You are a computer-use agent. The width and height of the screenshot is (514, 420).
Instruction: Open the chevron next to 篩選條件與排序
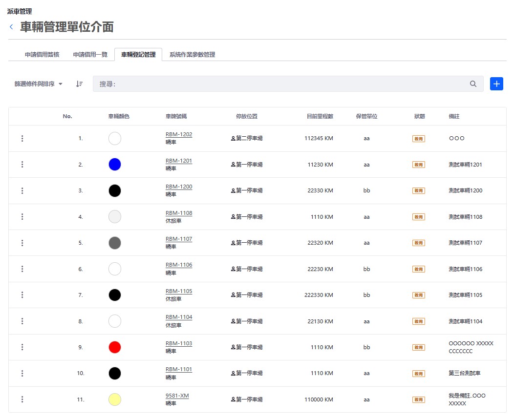[x=60, y=84]
